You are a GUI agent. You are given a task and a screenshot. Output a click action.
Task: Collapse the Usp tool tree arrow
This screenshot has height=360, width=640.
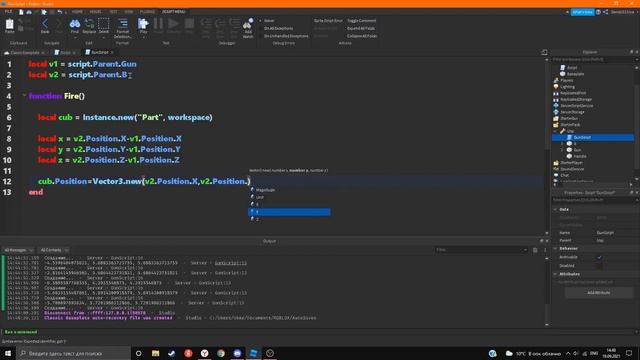tap(555, 131)
